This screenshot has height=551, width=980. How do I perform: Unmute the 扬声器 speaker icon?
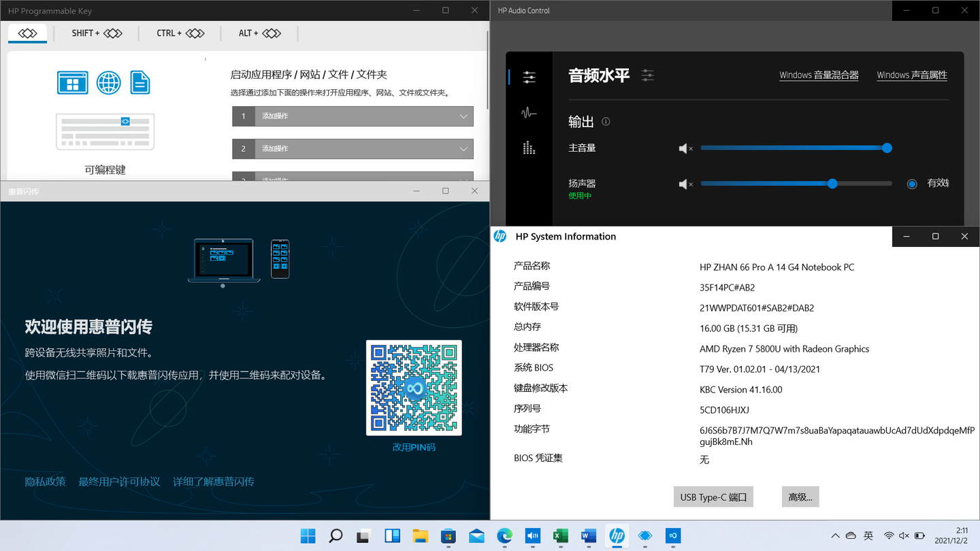click(x=685, y=184)
